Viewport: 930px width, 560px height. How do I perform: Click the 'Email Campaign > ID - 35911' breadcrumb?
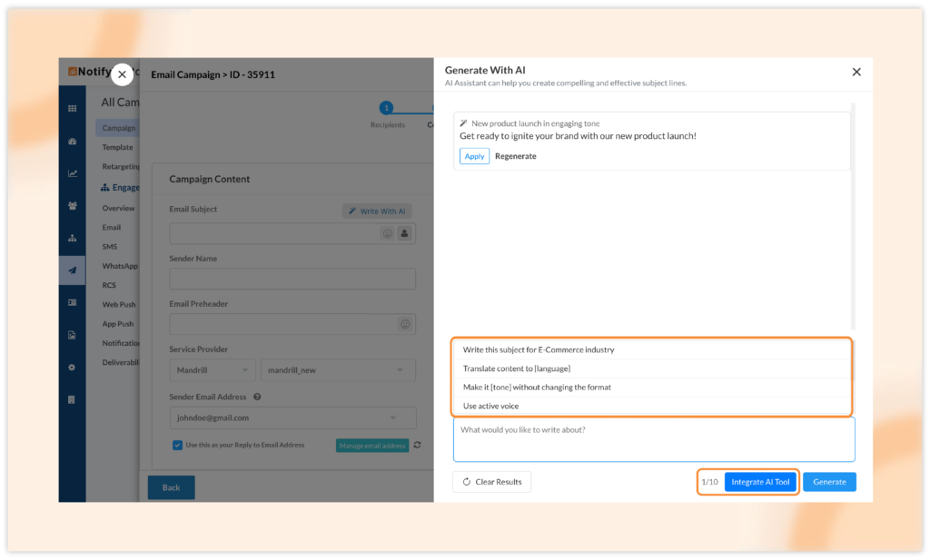coord(213,74)
